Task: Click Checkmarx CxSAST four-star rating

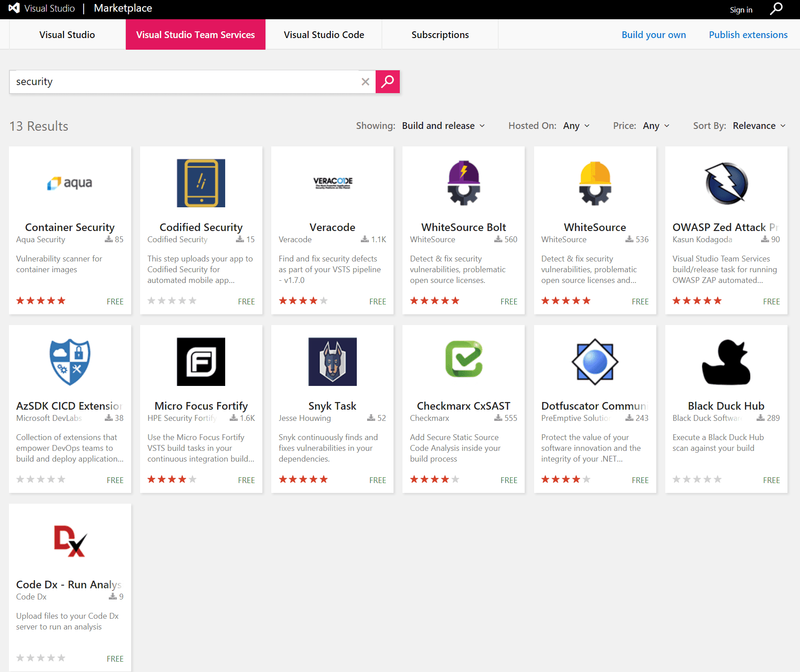Action: [435, 479]
